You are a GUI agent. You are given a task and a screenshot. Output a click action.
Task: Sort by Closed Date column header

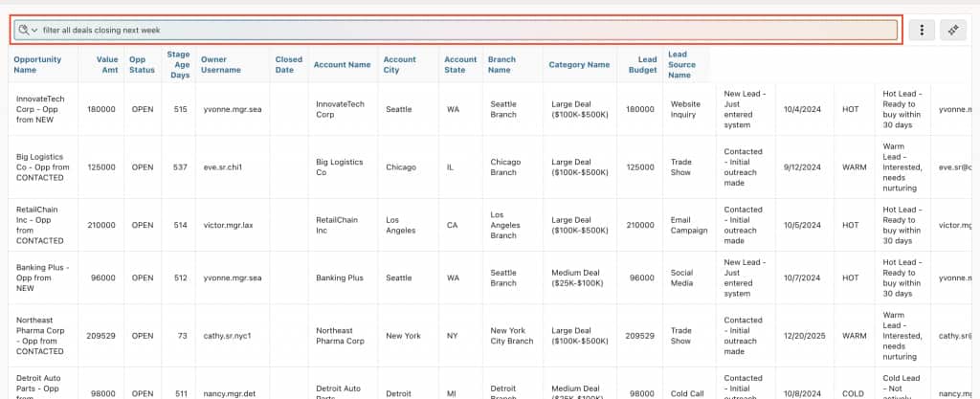point(289,65)
